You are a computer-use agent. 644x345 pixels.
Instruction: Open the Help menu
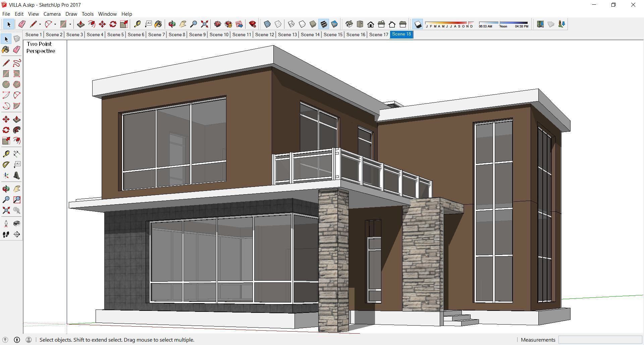(126, 14)
